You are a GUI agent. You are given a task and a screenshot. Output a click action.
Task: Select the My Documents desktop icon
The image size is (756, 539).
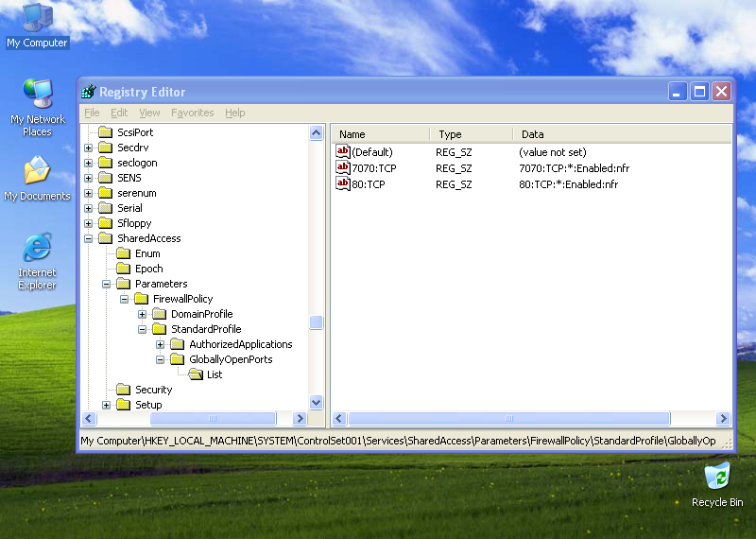tap(37, 178)
